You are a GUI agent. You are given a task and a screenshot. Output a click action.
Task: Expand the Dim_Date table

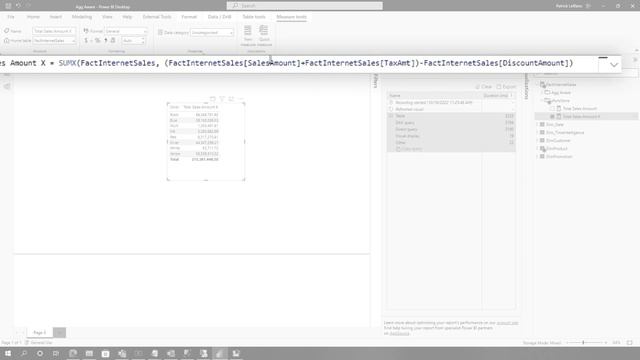point(538,124)
